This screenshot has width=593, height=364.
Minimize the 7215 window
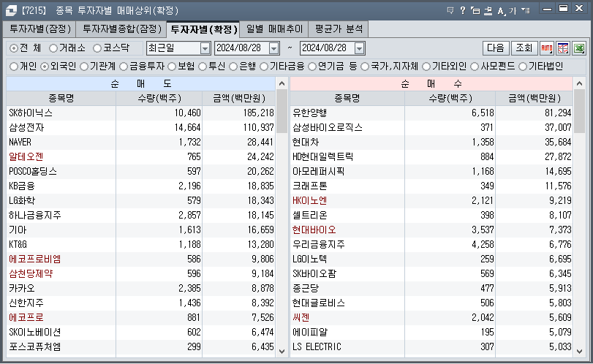(547, 9)
